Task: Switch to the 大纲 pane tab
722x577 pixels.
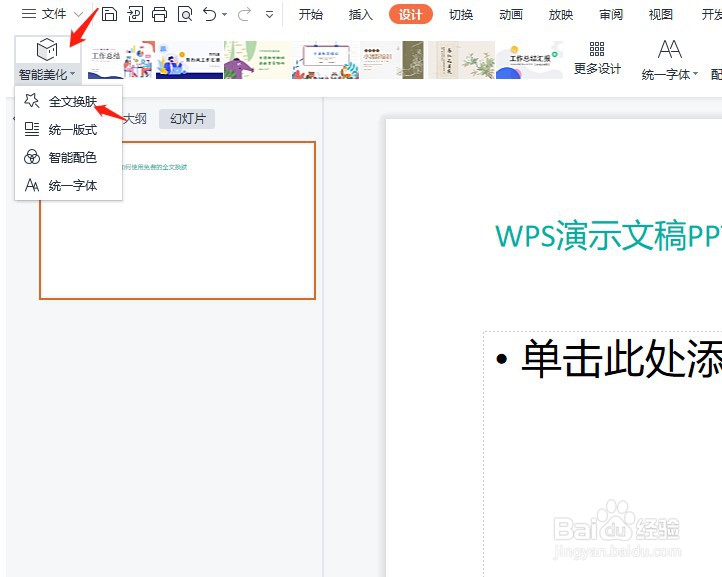Action: tap(135, 119)
